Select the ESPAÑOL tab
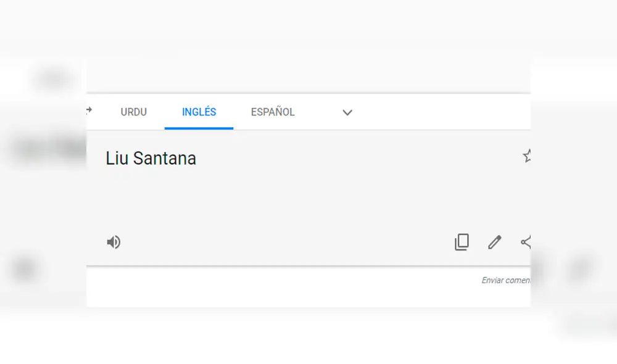The width and height of the screenshot is (617, 364). (x=272, y=112)
